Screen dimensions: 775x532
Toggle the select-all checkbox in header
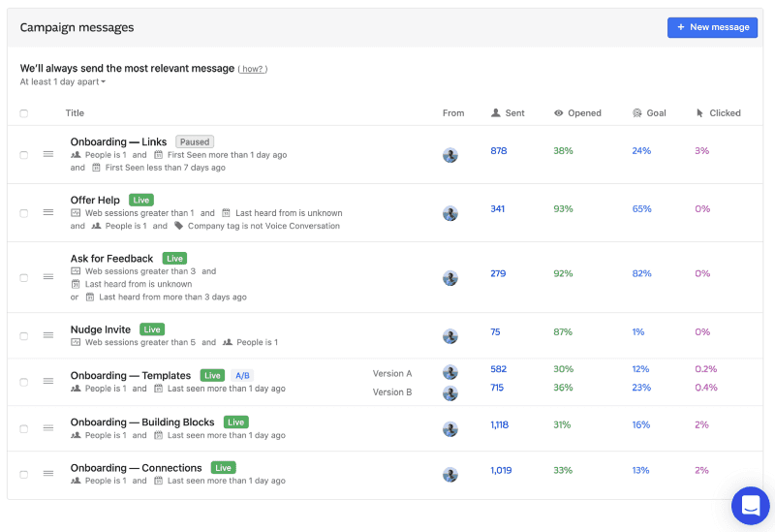24,113
